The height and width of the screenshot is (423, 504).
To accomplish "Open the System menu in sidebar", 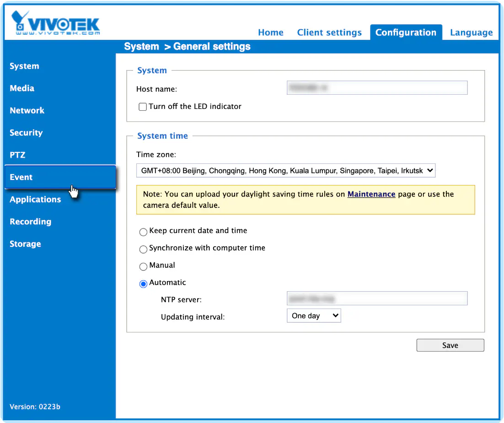I will [24, 66].
